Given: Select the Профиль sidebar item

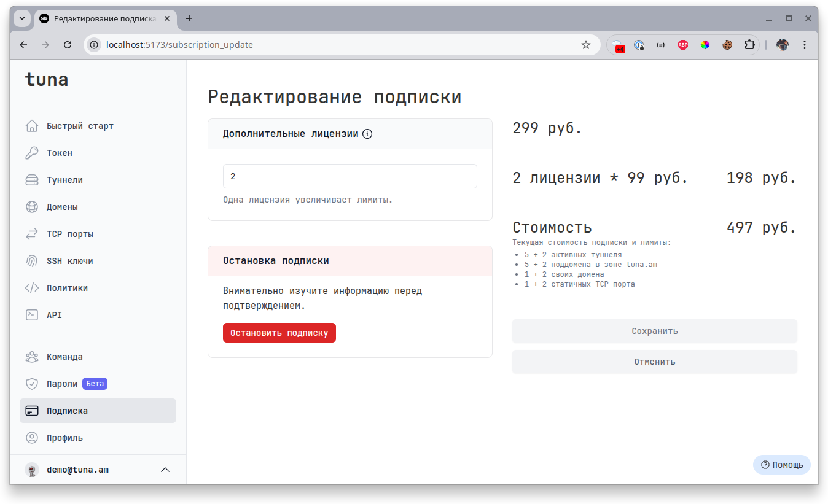Looking at the screenshot, I should coord(64,438).
